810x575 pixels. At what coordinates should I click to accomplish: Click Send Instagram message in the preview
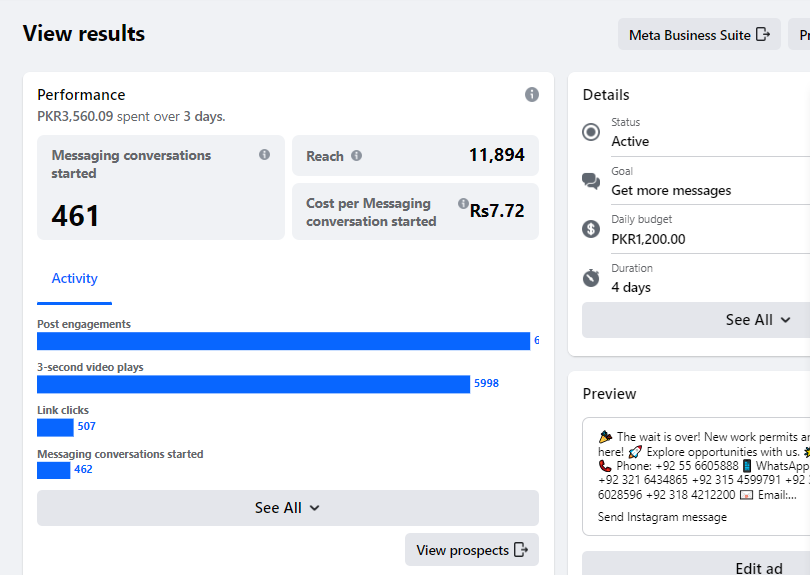662,517
